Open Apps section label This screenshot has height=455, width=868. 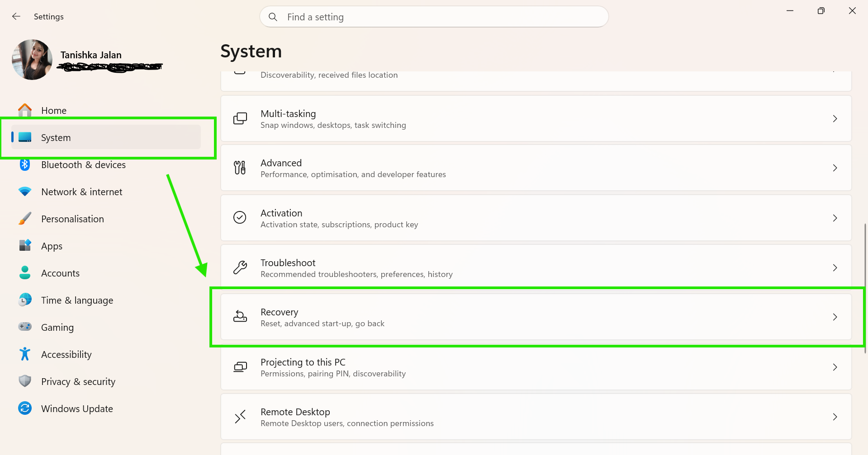tap(52, 246)
